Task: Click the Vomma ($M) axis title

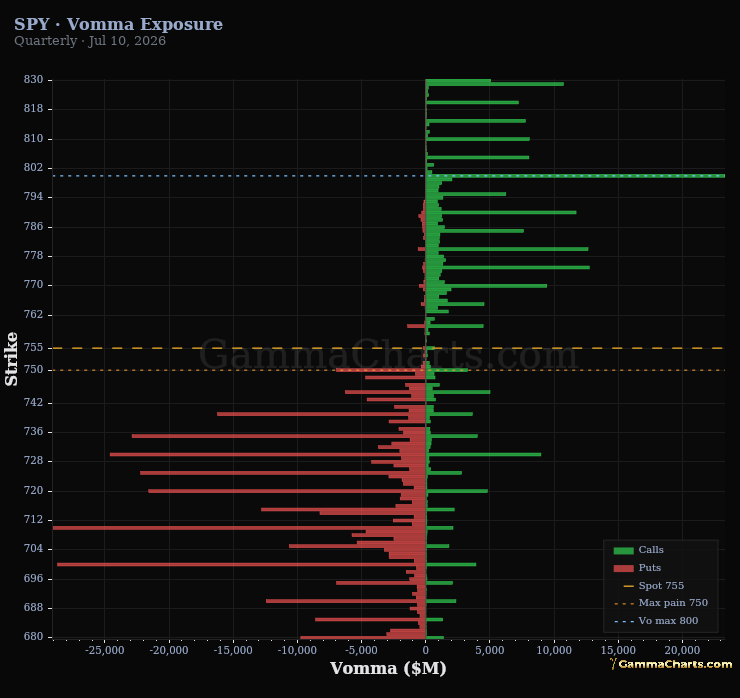Action: point(388,668)
